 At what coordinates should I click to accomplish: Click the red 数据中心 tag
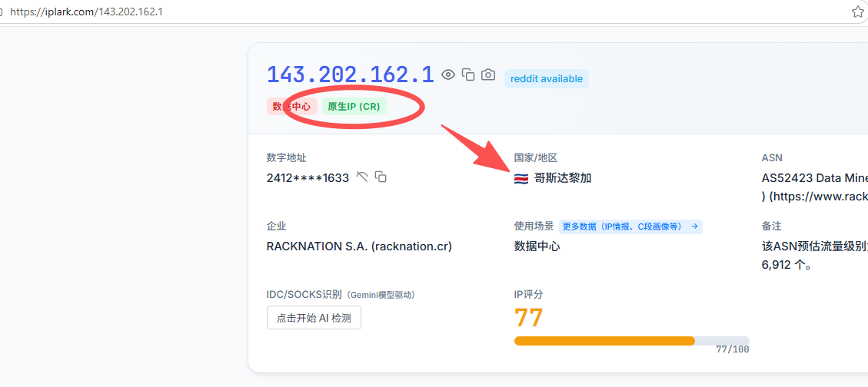pos(291,107)
